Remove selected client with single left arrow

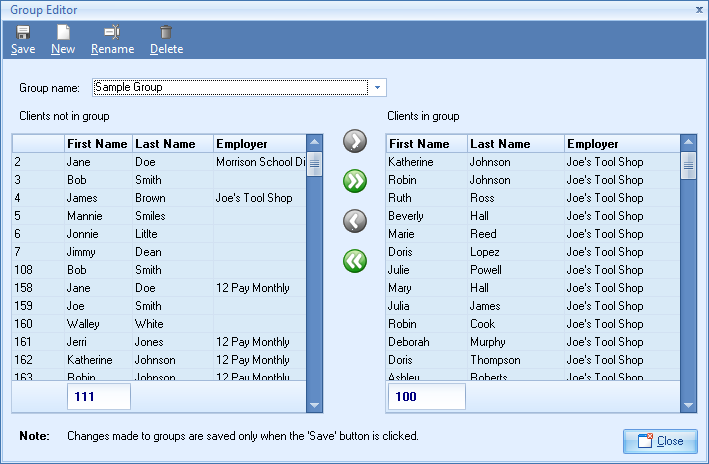click(355, 221)
